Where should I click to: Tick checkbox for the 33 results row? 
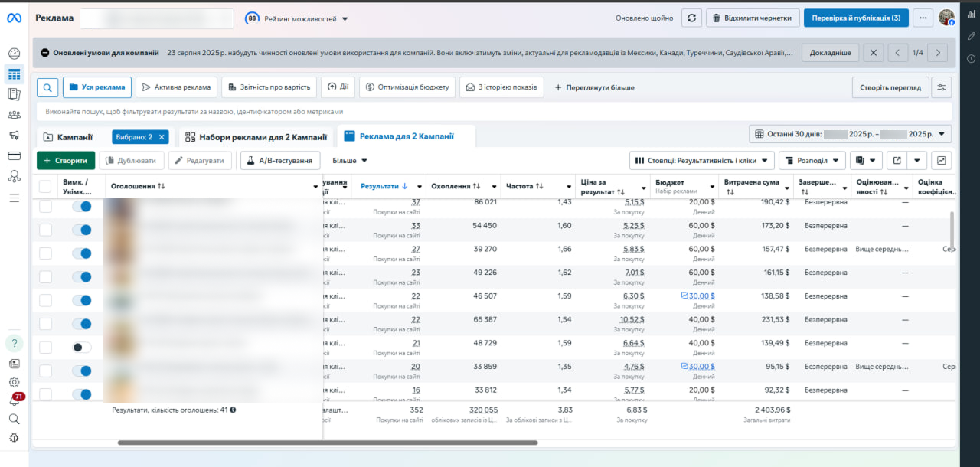pos(45,230)
